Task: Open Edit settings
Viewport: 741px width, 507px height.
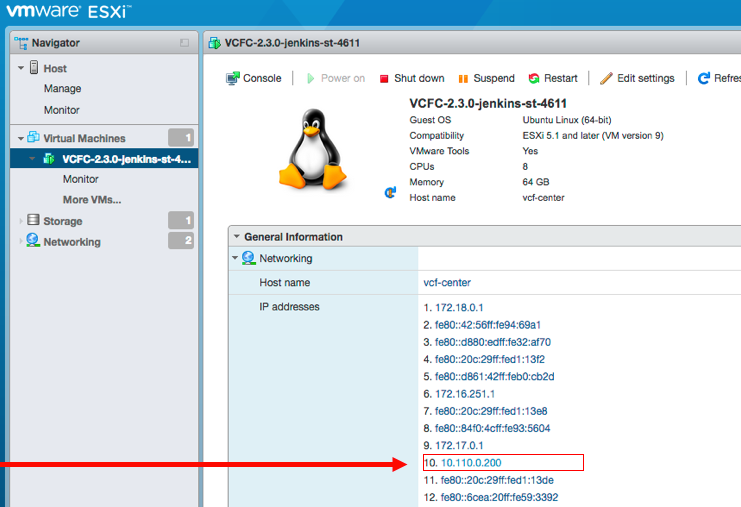Action: click(637, 78)
